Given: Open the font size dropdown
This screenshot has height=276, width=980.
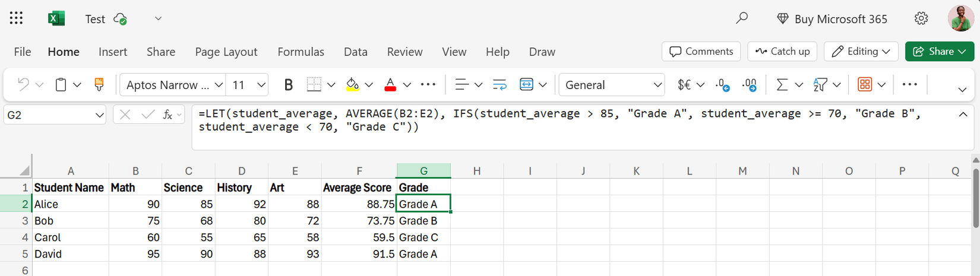Looking at the screenshot, I should tap(261, 85).
